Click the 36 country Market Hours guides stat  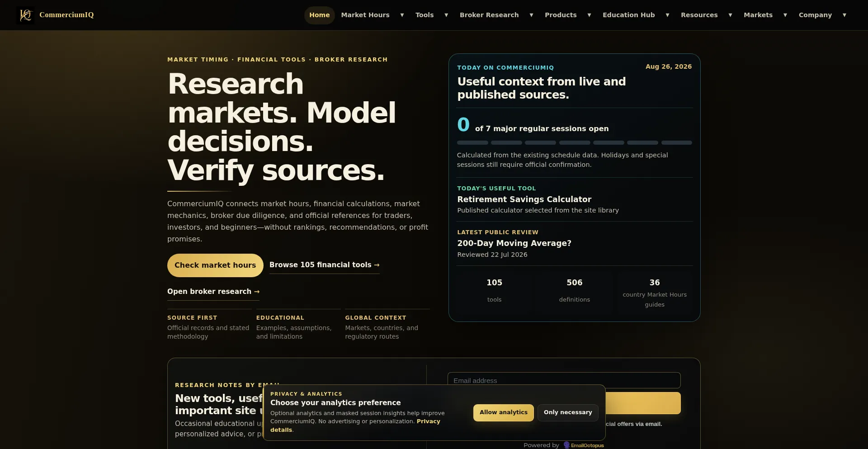(655, 293)
